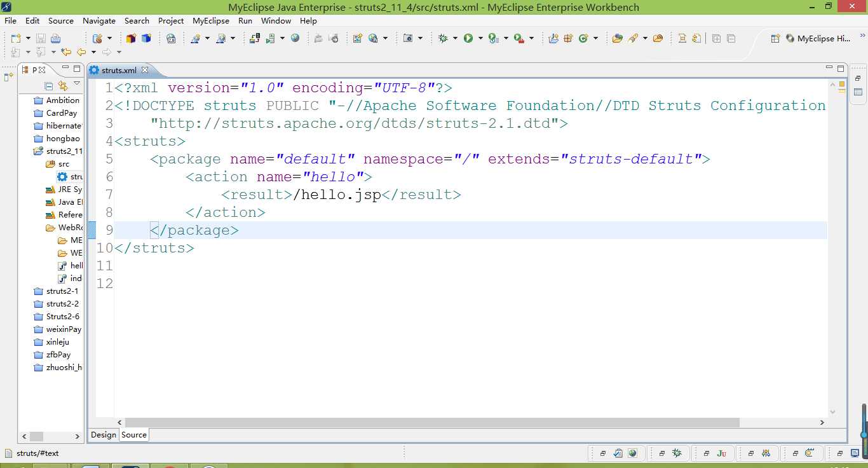
Task: Open the Window menu
Action: (276, 21)
